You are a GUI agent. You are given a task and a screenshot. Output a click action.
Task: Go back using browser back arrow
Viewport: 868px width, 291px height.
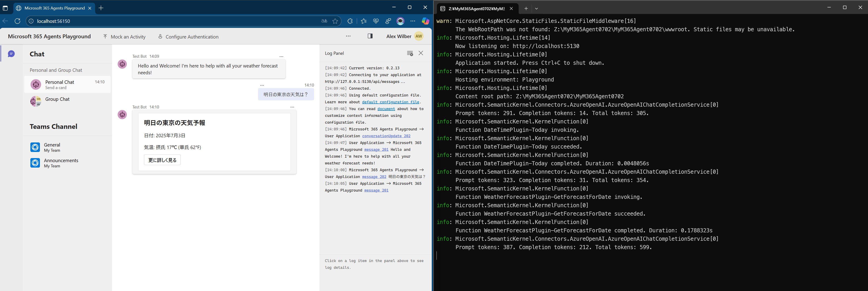point(5,21)
